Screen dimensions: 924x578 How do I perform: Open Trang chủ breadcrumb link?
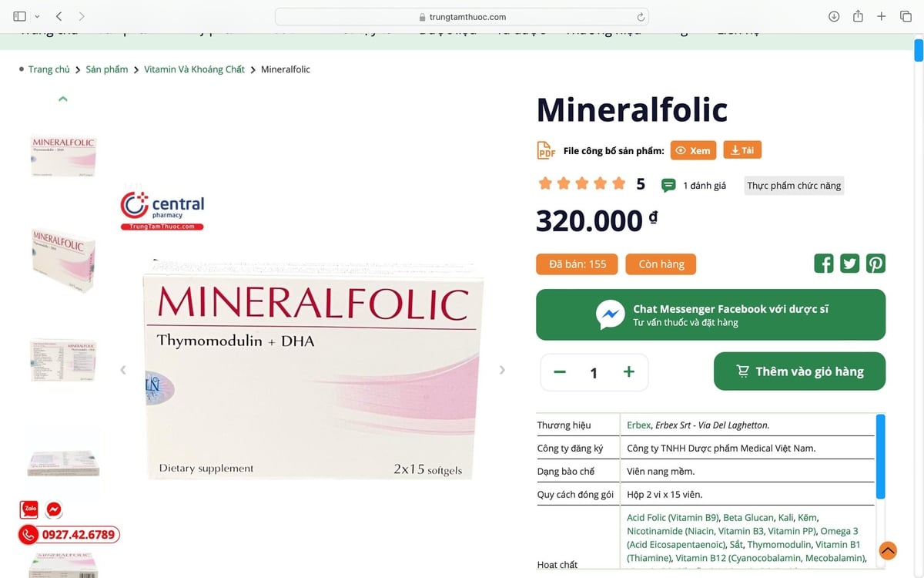click(x=49, y=69)
